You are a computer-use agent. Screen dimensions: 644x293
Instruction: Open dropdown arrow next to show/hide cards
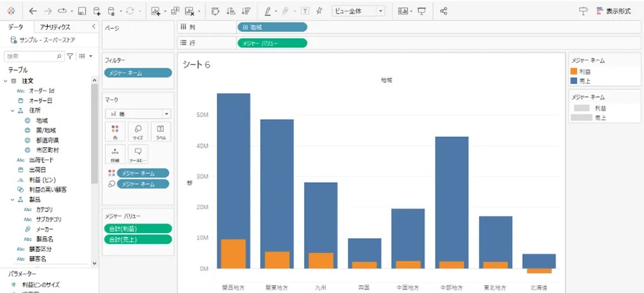point(411,11)
